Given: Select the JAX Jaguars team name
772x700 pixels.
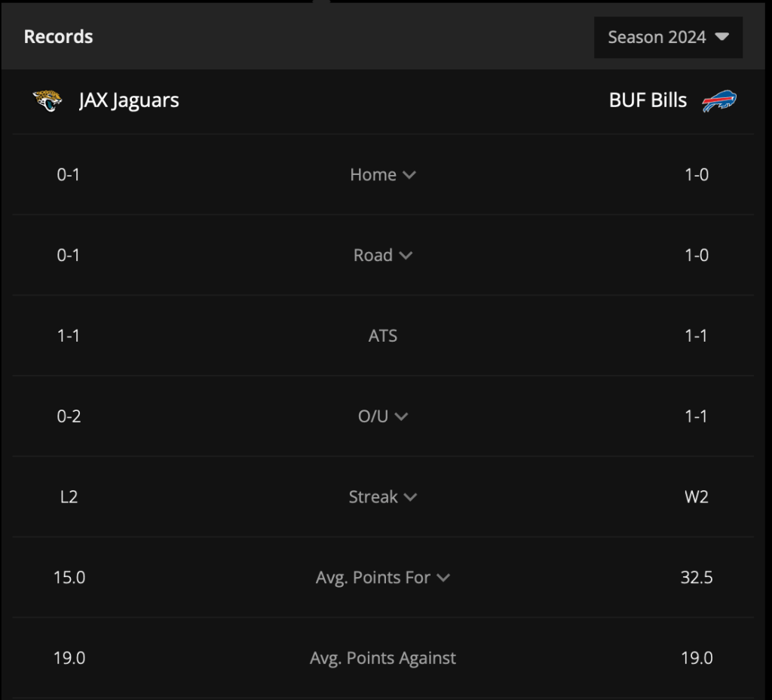Looking at the screenshot, I should (129, 100).
